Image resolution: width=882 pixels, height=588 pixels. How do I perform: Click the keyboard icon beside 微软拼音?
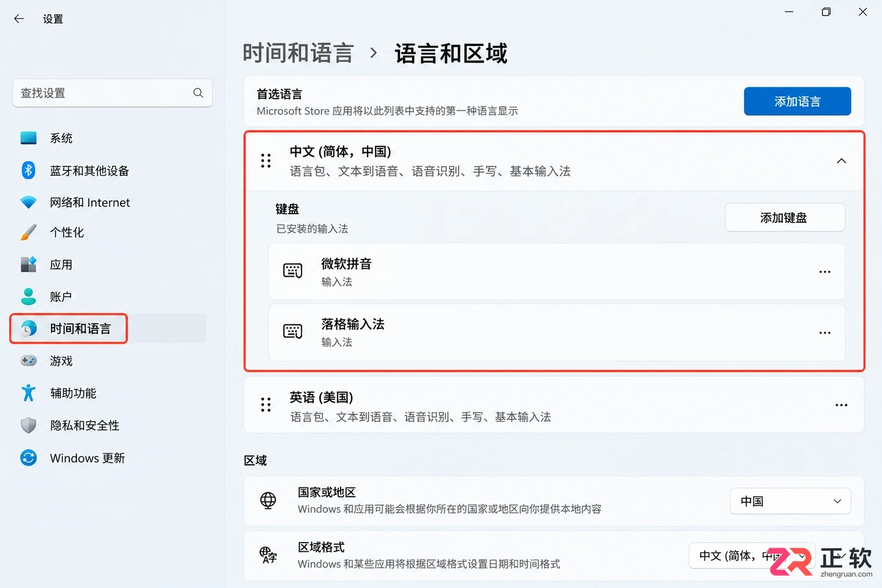point(293,271)
